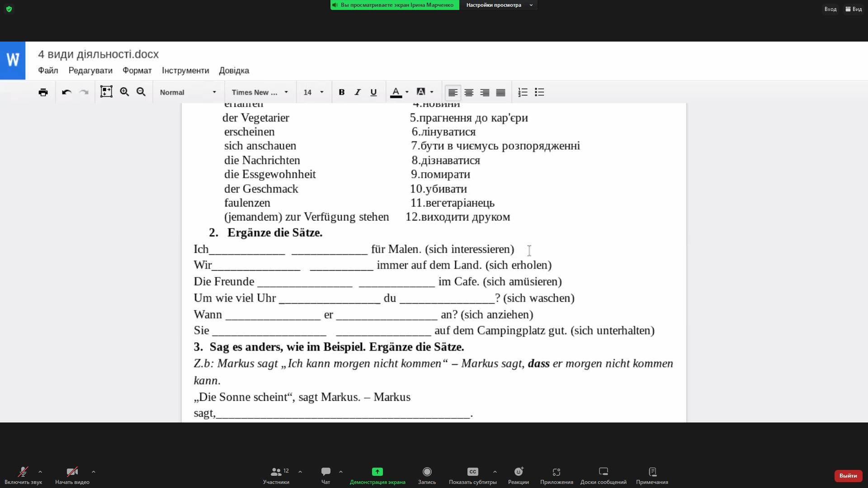Zoom out of the document
This screenshot has height=488, width=868.
(141, 92)
